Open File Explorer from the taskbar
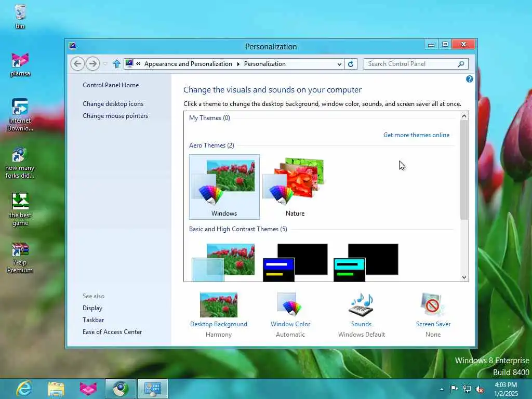The image size is (532, 399). [56, 389]
